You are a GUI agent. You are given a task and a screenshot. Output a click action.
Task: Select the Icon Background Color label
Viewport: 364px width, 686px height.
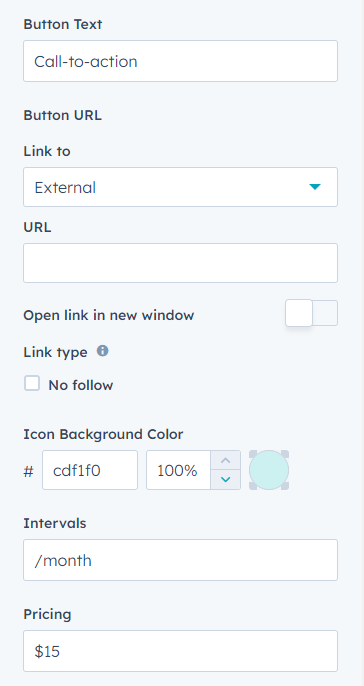(103, 434)
